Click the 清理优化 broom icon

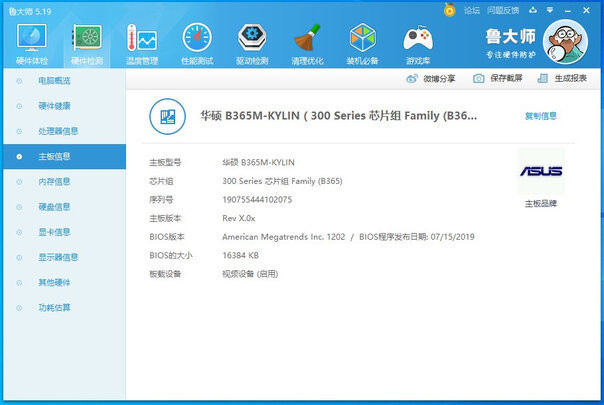[x=307, y=40]
